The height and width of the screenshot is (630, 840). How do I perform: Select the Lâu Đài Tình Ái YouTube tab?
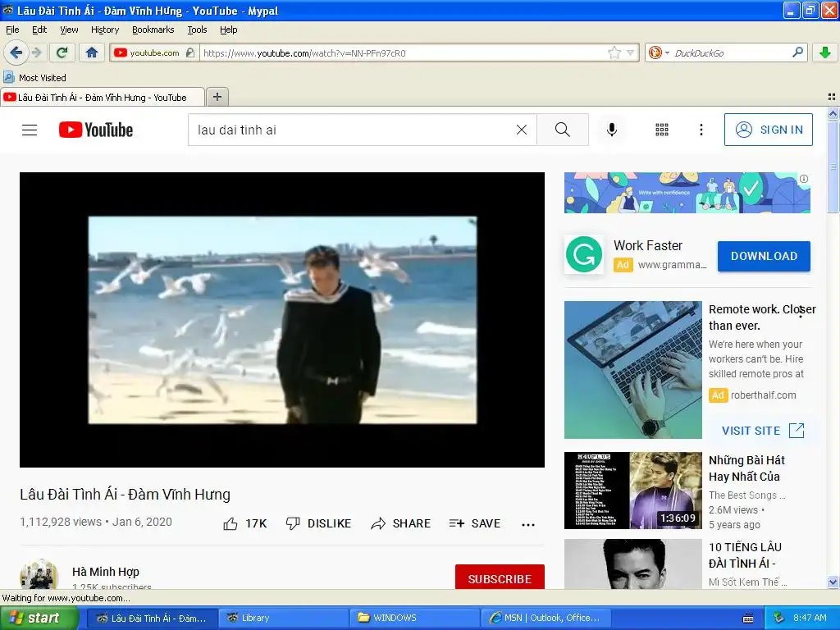tap(102, 98)
